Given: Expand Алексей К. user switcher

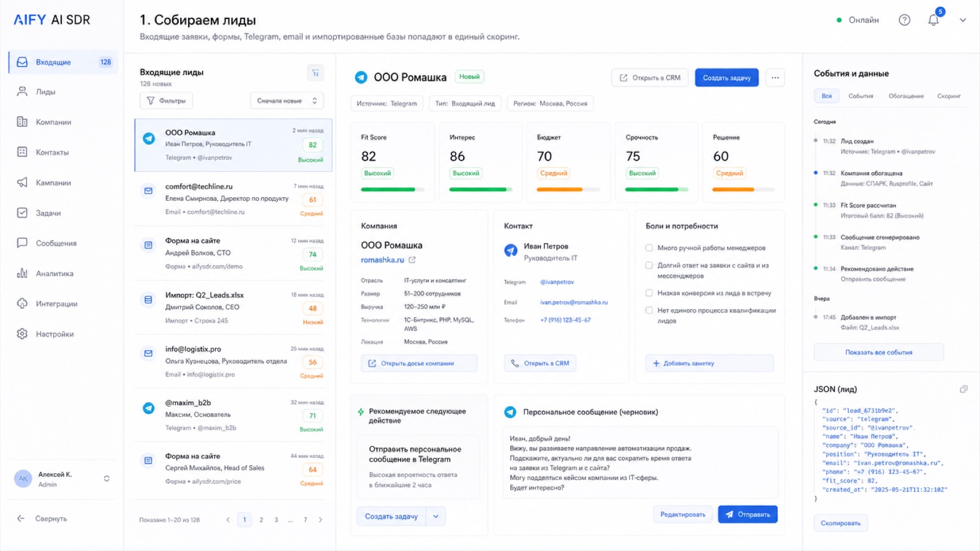Looking at the screenshot, I should 107,479.
